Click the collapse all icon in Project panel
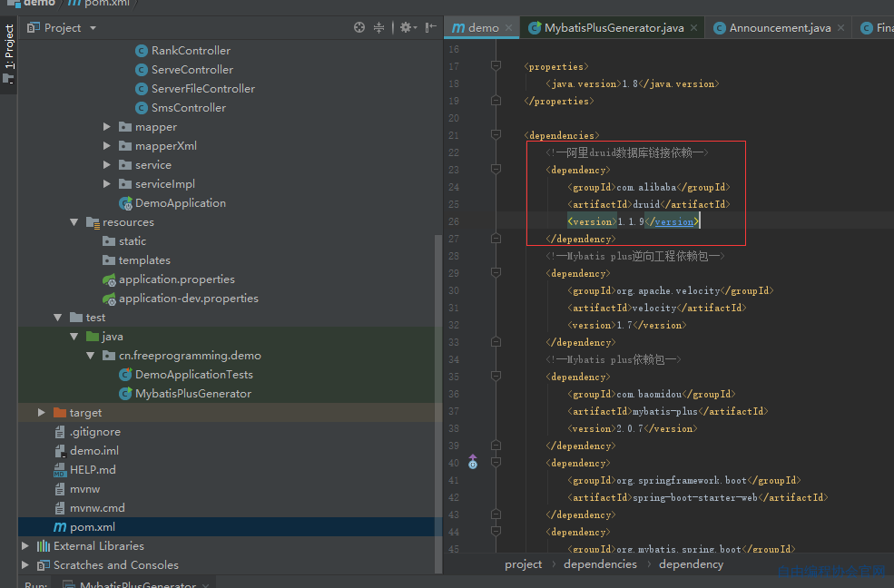This screenshot has width=894, height=588. pyautogui.click(x=378, y=27)
